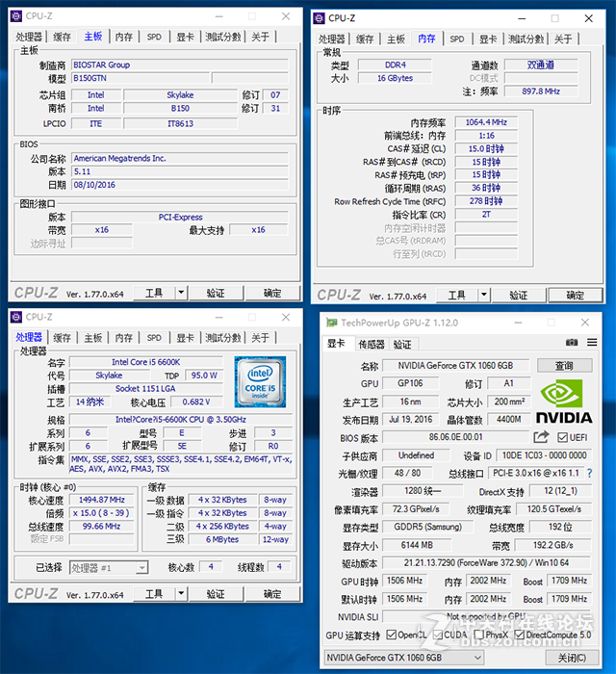Click the BIOSTAR Group manufacturer field
The height and width of the screenshot is (674, 616).
click(180, 65)
